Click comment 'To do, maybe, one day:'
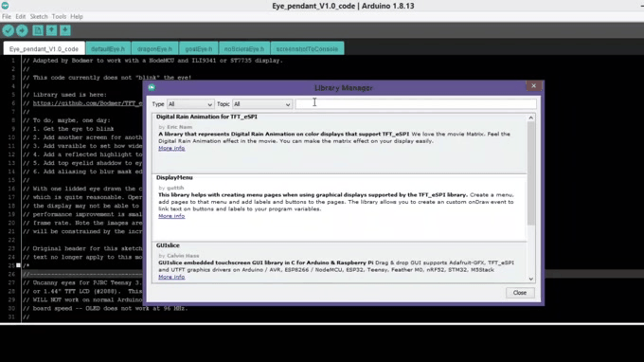Screen dimensions: 644x362 [x=66, y=120]
